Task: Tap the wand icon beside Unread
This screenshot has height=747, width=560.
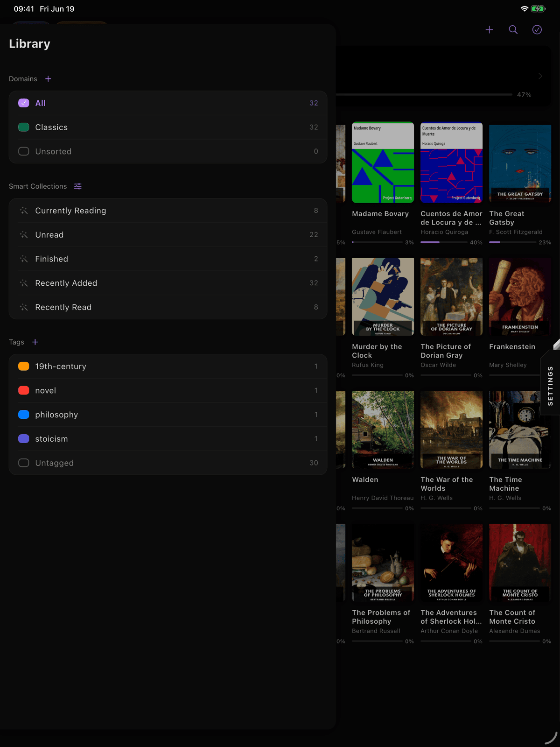Action: pyautogui.click(x=24, y=235)
